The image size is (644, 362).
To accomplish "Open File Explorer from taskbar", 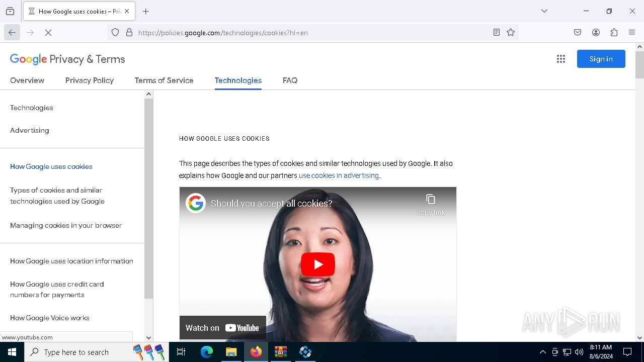I will [231, 352].
